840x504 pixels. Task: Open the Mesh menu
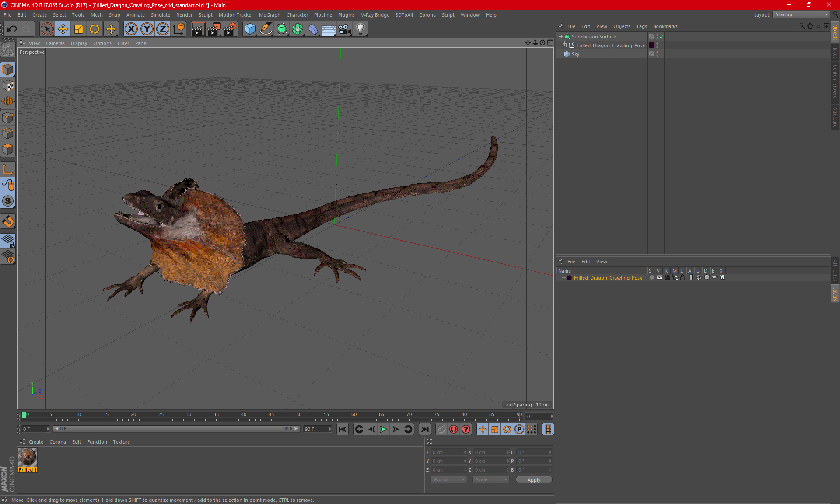click(96, 15)
